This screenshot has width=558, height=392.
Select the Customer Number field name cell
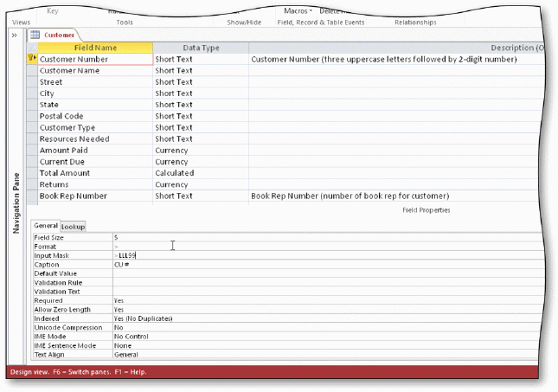tap(95, 59)
